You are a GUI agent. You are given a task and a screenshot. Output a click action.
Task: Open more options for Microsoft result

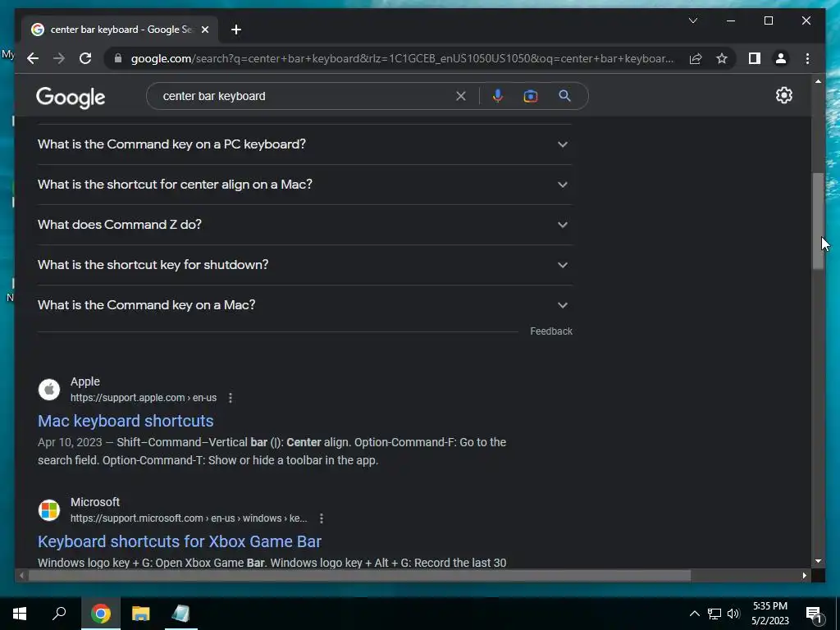(x=321, y=518)
